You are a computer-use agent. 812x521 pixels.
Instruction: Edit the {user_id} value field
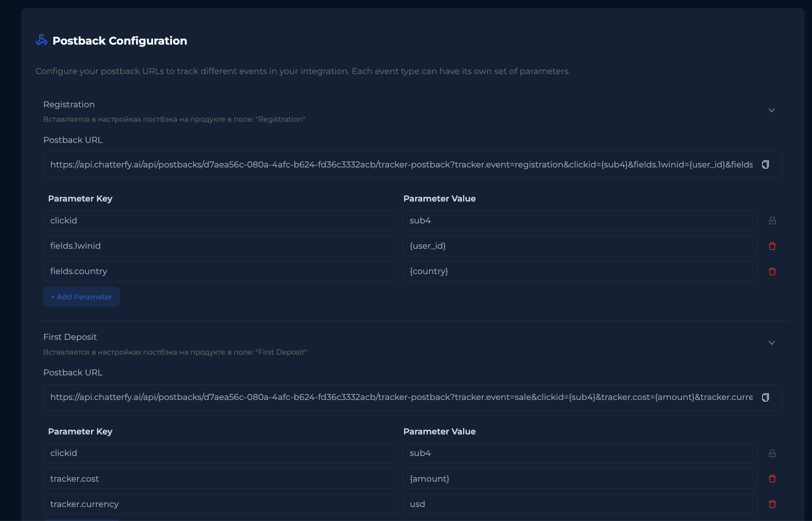click(579, 246)
